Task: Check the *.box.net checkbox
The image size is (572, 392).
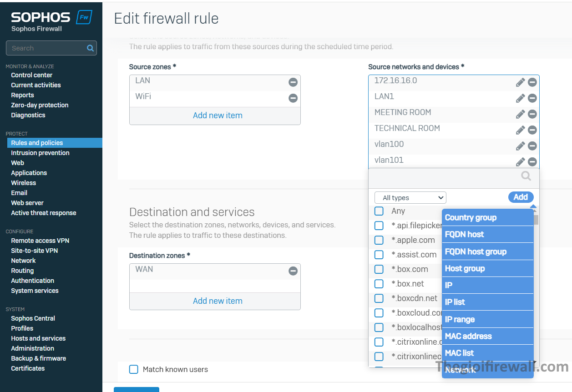Action: pyautogui.click(x=379, y=284)
